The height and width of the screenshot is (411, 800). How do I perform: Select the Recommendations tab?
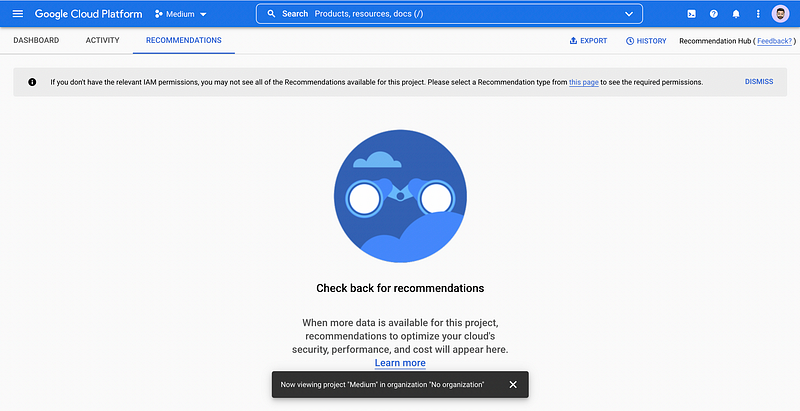coord(184,40)
